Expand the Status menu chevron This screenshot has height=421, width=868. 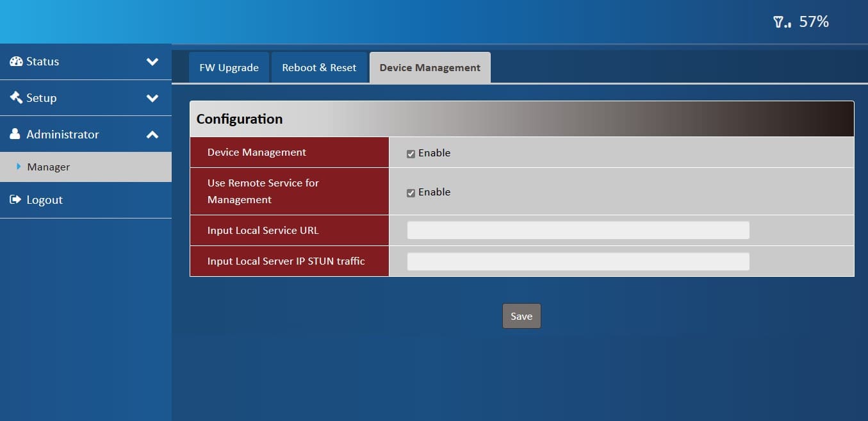152,62
